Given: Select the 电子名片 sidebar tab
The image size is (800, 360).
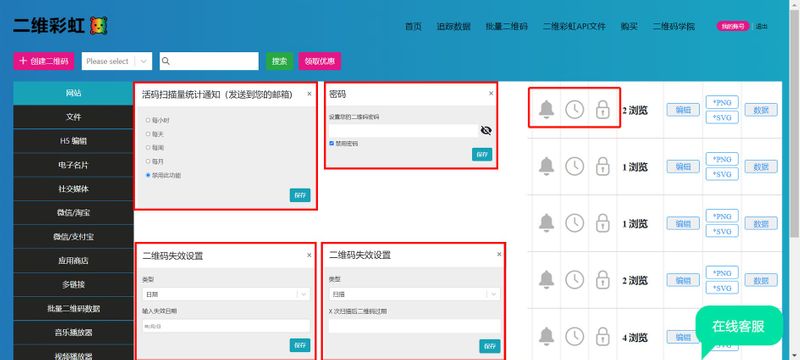Looking at the screenshot, I should pos(73,165).
